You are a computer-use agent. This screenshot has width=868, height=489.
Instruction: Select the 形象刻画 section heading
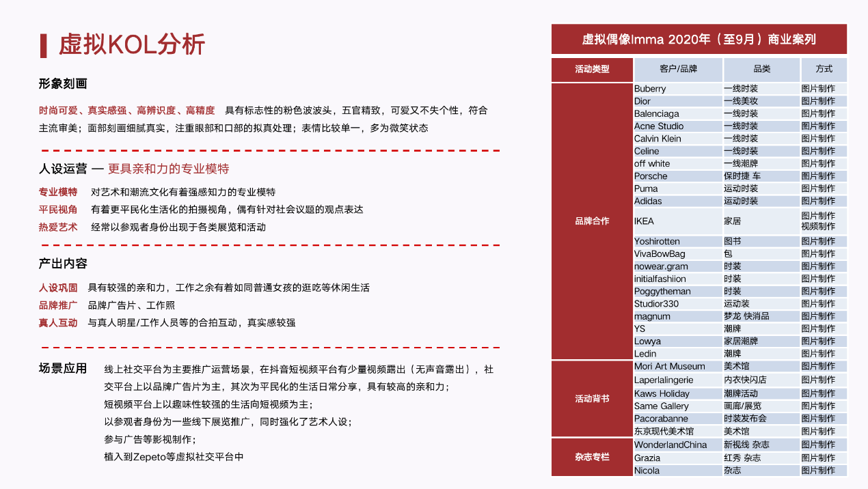(63, 85)
